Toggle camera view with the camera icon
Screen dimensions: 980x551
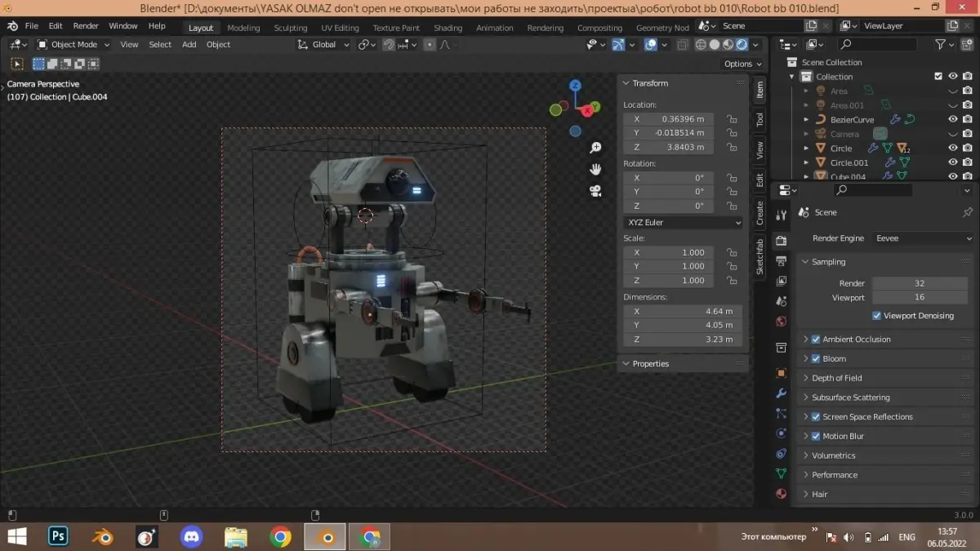click(x=595, y=191)
